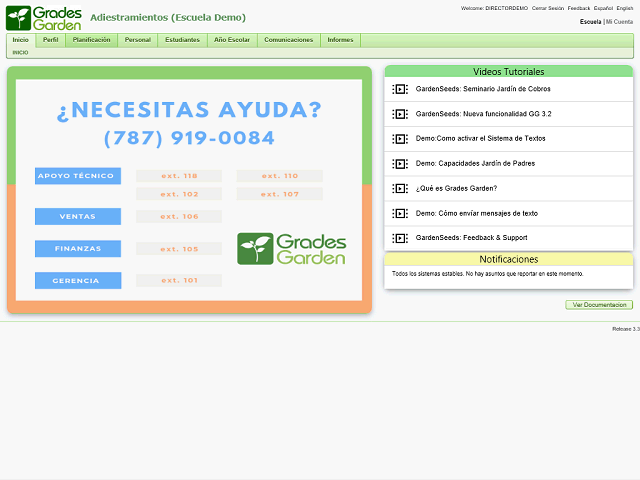Click the ext. 106 sales extension
The height and width of the screenshot is (480, 640).
point(179,216)
